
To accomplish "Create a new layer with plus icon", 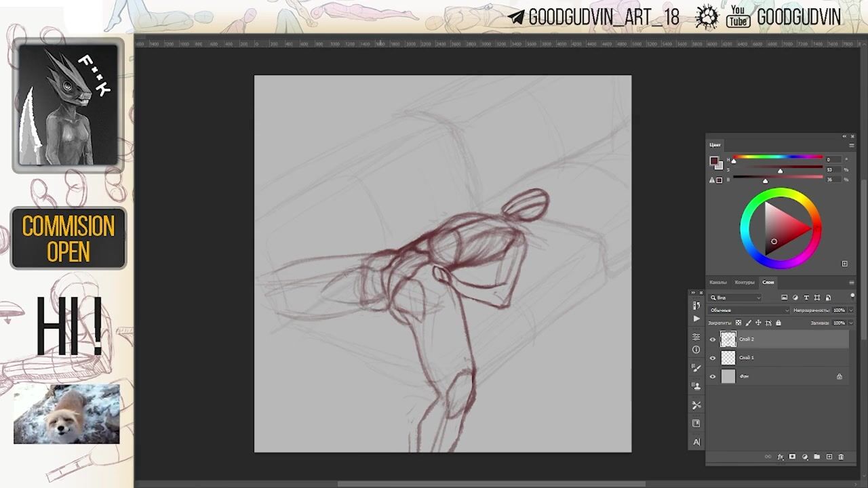I will (829, 457).
